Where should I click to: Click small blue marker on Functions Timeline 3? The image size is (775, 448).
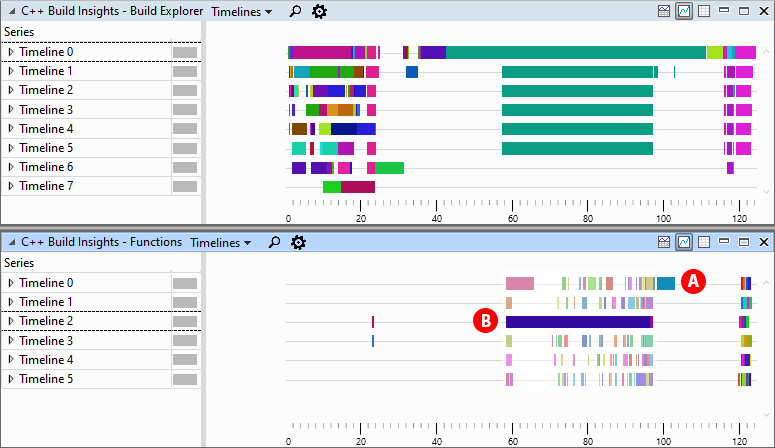[x=373, y=341]
